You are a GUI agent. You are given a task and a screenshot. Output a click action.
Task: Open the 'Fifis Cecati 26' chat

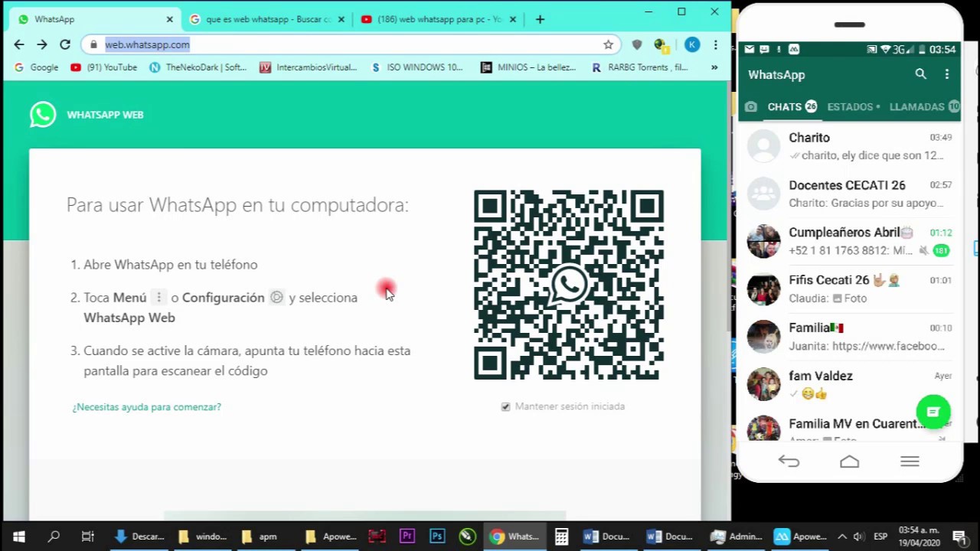pyautogui.click(x=849, y=289)
